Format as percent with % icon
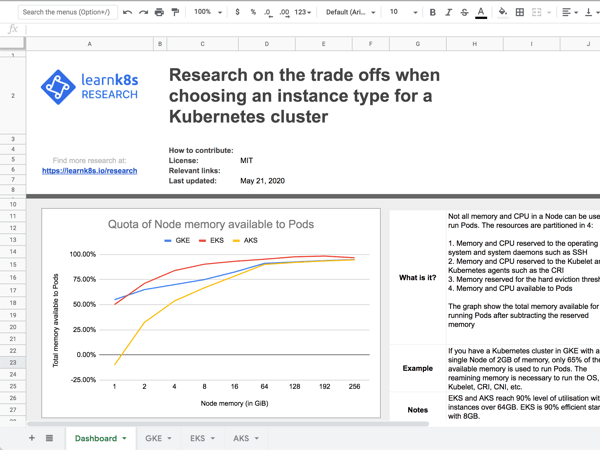 253,12
